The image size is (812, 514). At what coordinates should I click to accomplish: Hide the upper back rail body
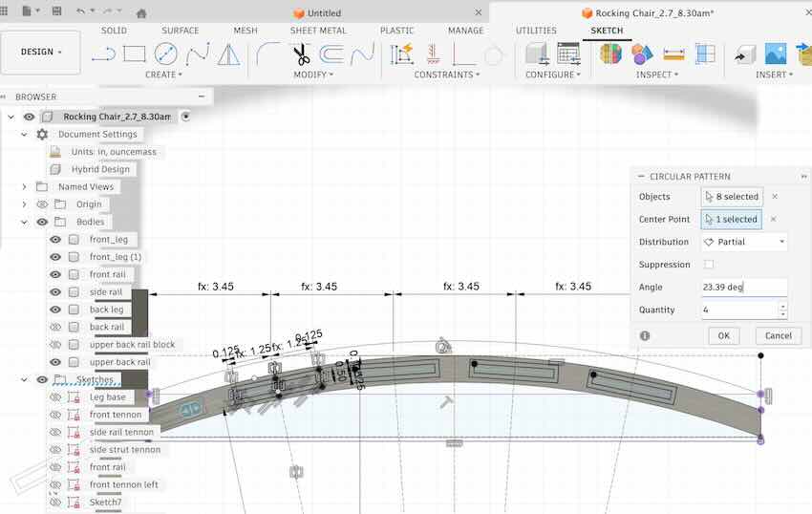(55, 362)
